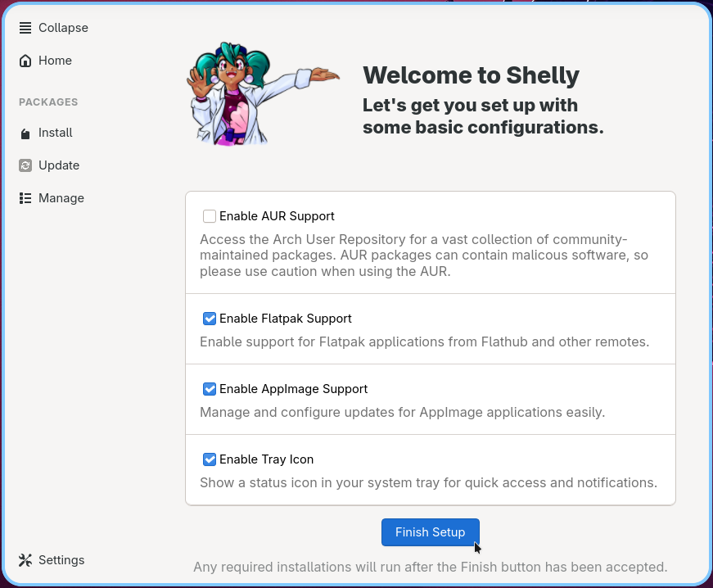The image size is (713, 588).
Task: Click the Update refresh icon
Action: point(25,165)
